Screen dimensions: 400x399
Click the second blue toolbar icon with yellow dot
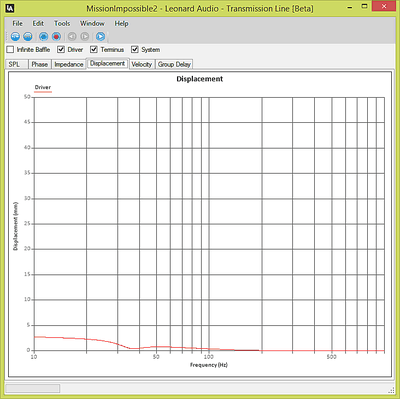(28, 36)
